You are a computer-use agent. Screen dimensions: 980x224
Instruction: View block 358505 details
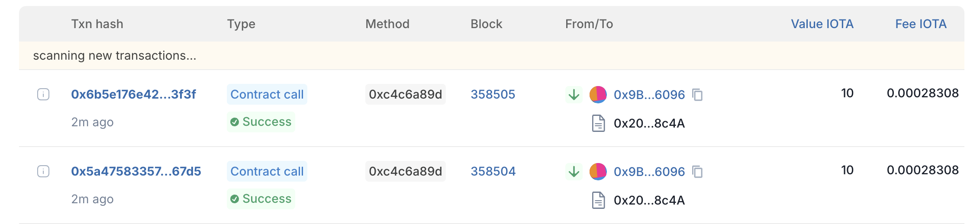pos(493,94)
